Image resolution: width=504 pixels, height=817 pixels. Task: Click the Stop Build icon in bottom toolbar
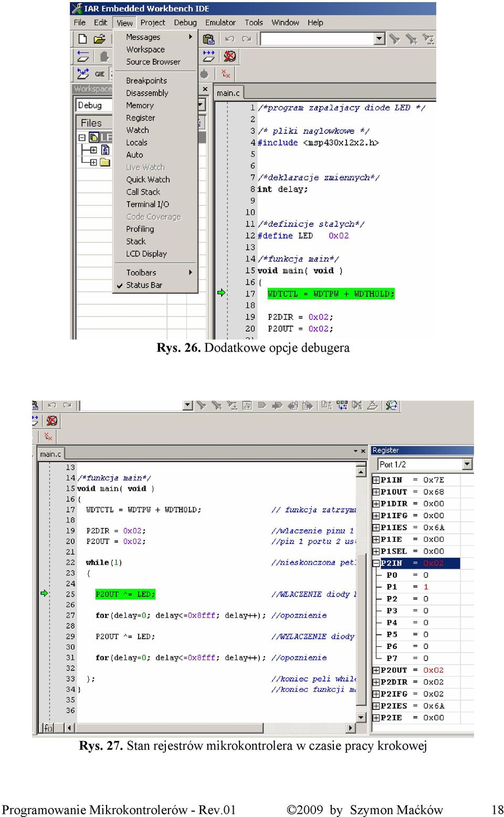click(358, 405)
